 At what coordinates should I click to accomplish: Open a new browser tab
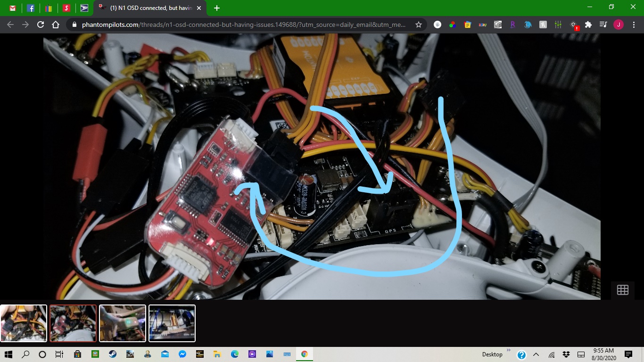coord(217,8)
